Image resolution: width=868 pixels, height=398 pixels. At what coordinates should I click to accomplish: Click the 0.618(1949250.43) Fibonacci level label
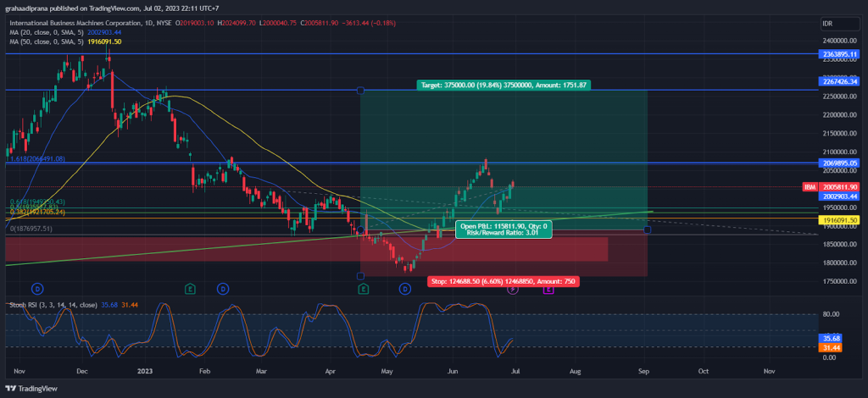[37, 202]
